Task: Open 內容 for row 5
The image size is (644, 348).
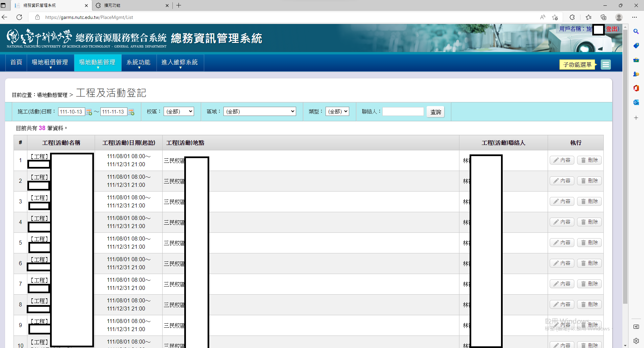Action: point(562,243)
